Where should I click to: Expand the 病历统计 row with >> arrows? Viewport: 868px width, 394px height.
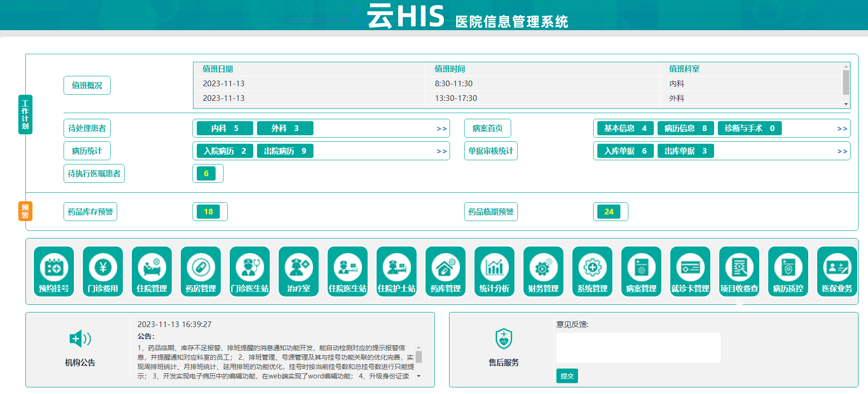pos(442,151)
